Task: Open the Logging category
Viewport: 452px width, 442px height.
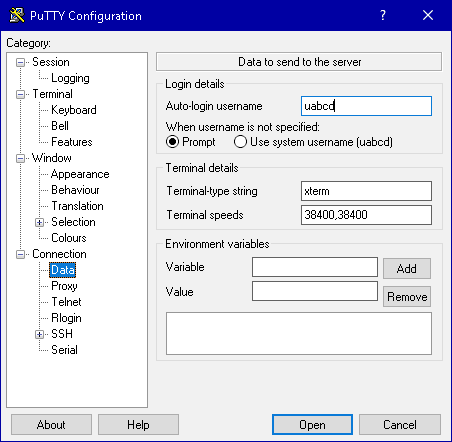Action: click(x=70, y=78)
